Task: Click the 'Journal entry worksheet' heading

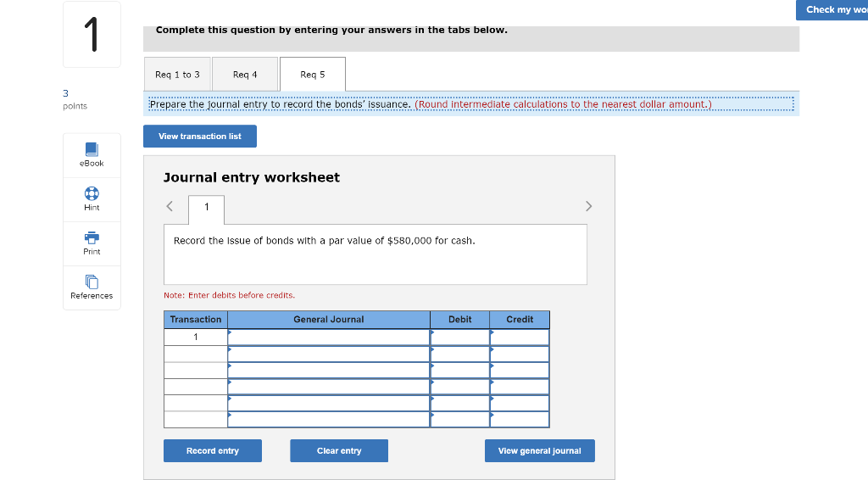Action: (x=251, y=177)
